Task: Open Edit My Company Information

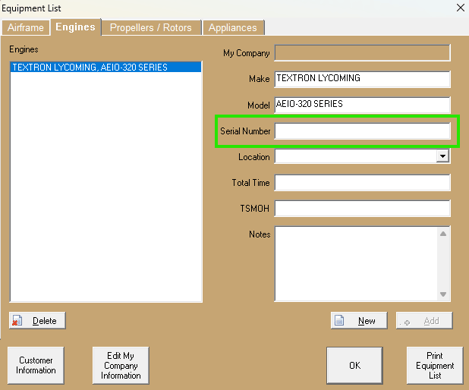Action: pyautogui.click(x=121, y=365)
